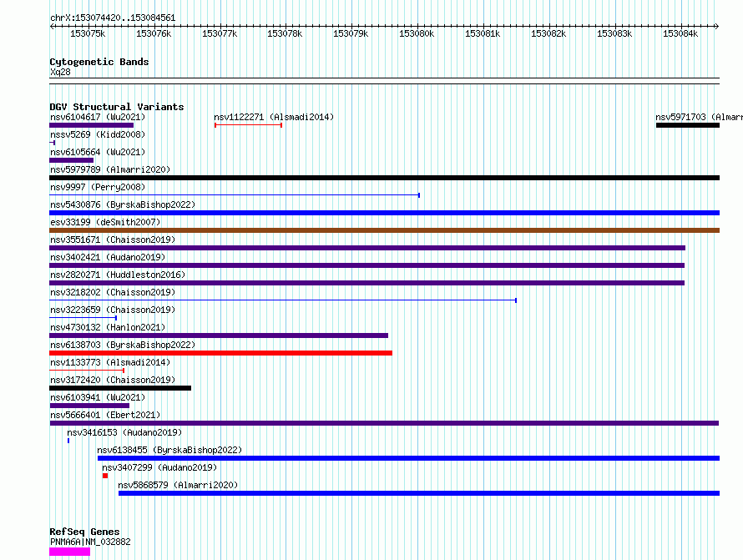
Task: Click the nsv5971703 black variant bar
Action: pos(688,125)
